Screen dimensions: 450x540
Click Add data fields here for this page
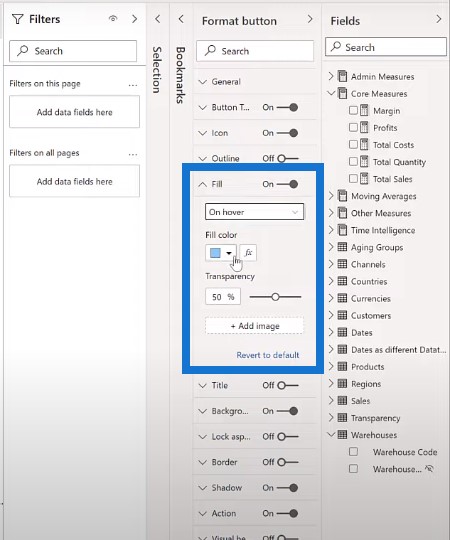tap(74, 112)
